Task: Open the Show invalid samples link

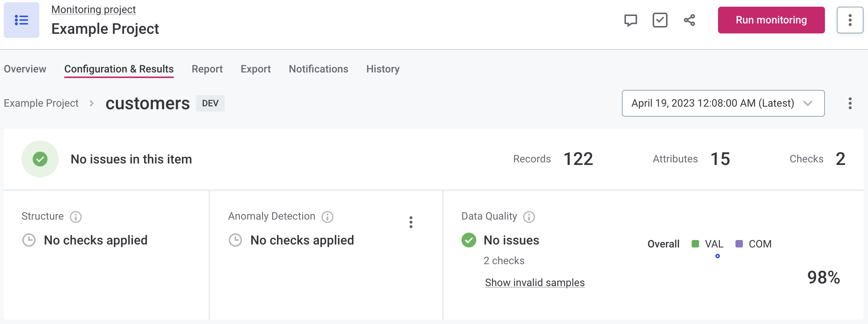Action: tap(535, 283)
